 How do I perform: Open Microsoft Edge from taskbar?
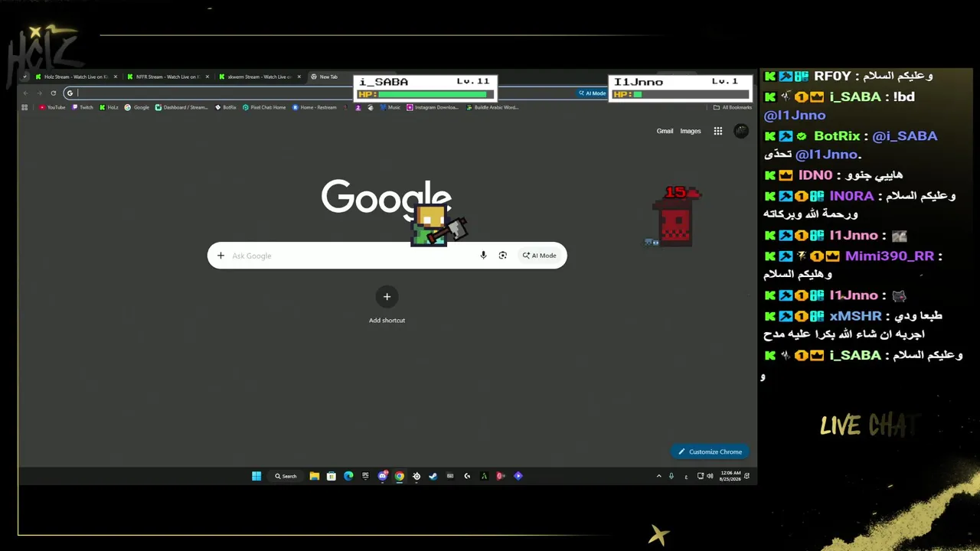[x=348, y=476]
